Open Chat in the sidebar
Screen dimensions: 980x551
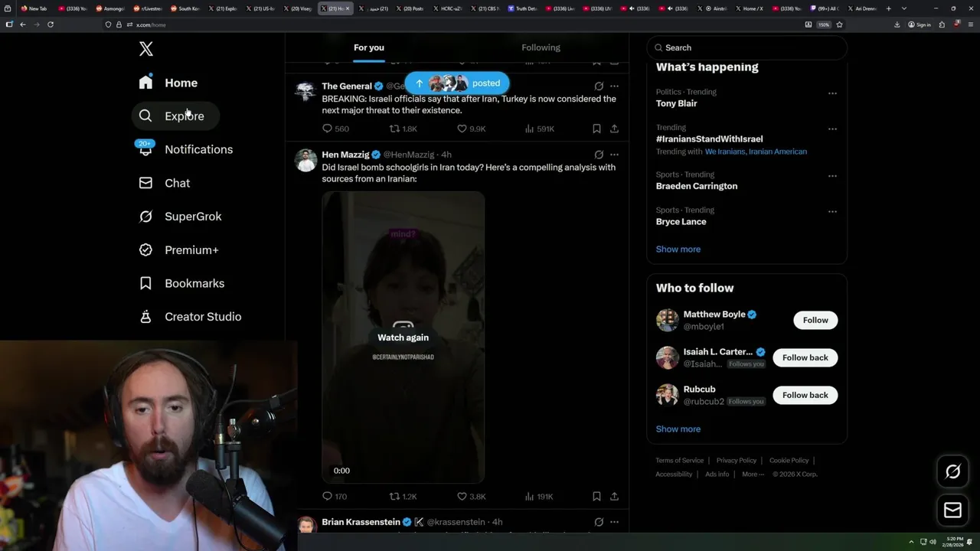pyautogui.click(x=165, y=183)
